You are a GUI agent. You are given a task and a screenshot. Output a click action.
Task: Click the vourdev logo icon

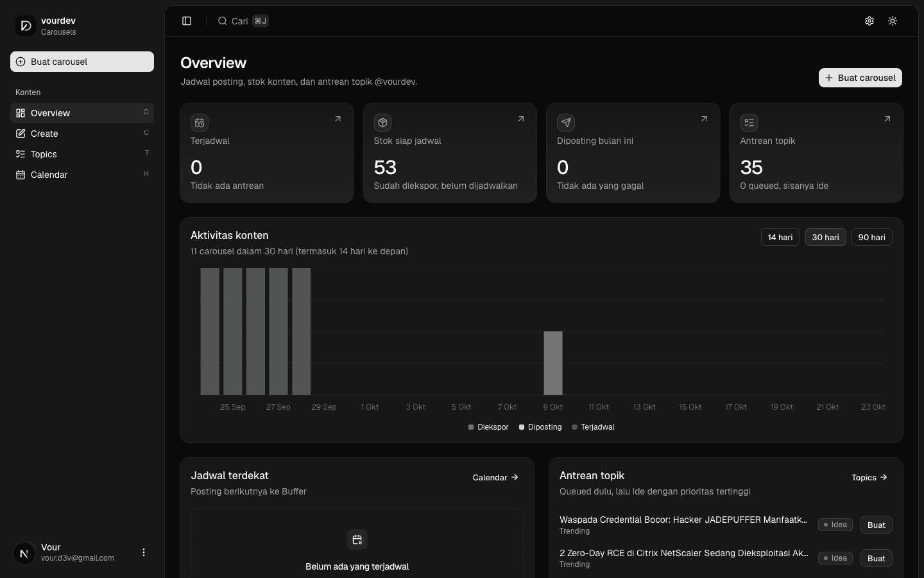click(26, 26)
